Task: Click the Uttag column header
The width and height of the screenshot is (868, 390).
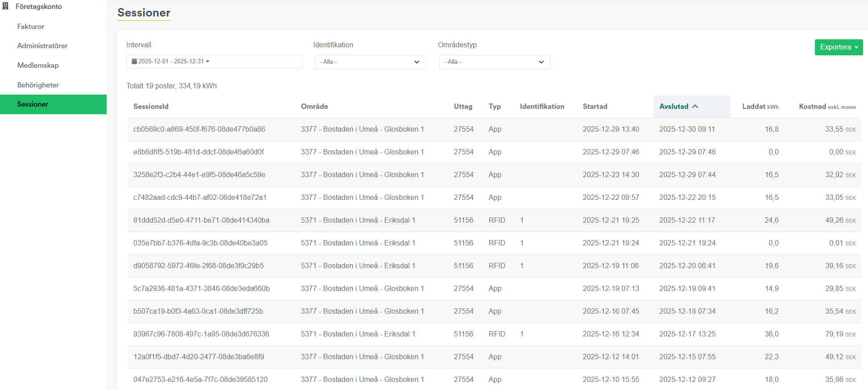Action: tap(463, 107)
